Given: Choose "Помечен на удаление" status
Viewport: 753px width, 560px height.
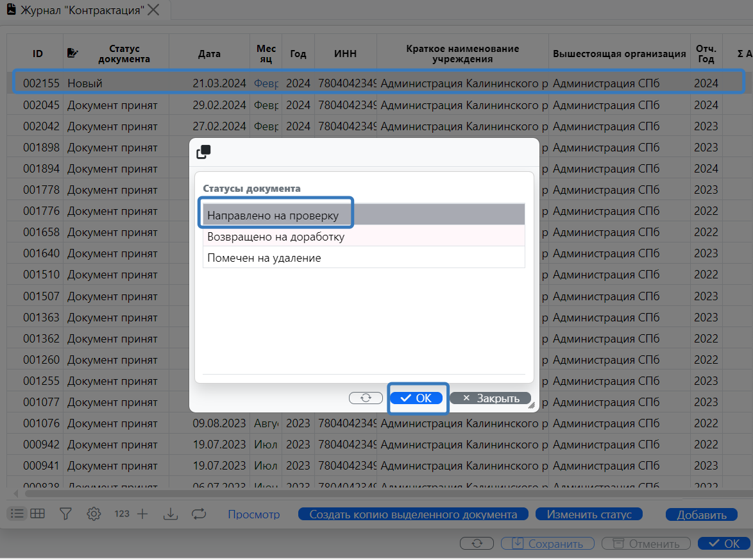Looking at the screenshot, I should (x=363, y=258).
